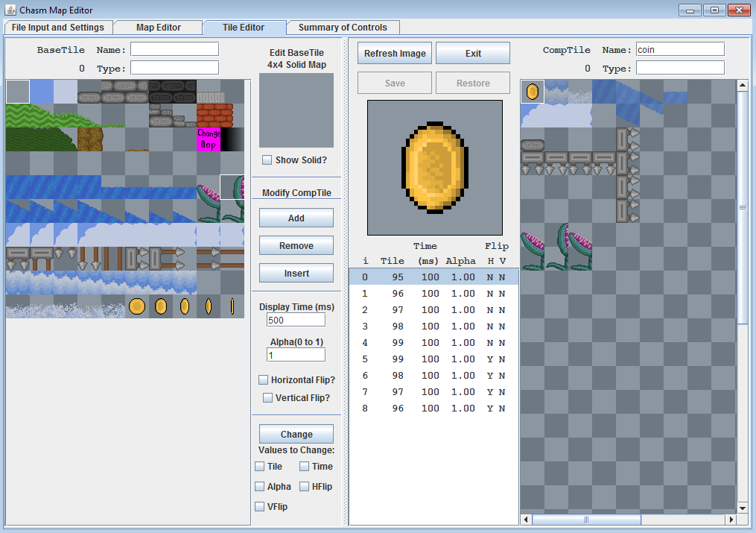Select the green wavy grass tile

(x=22, y=117)
